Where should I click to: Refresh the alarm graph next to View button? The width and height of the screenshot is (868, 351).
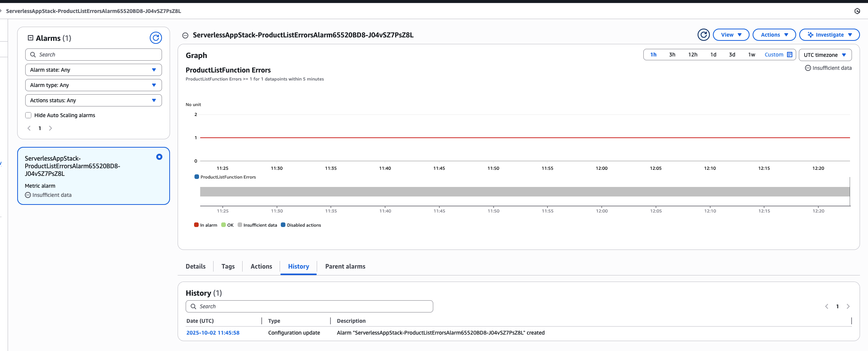point(704,35)
